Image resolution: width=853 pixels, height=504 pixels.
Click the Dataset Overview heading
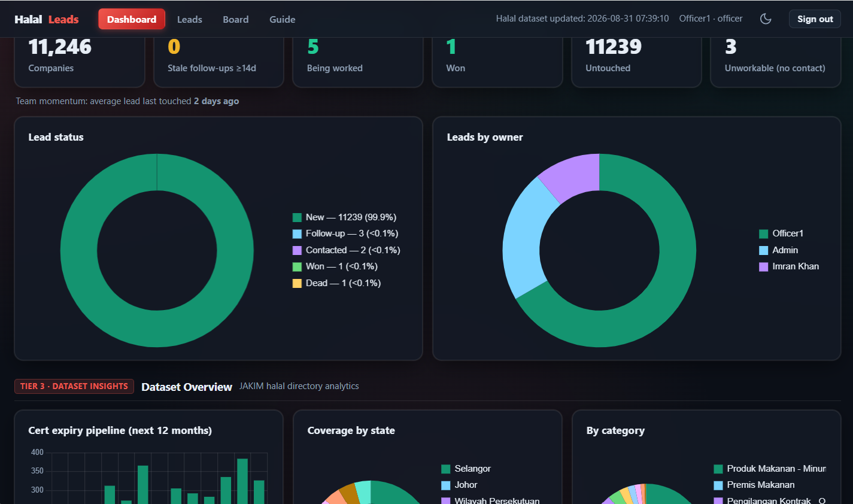(x=187, y=387)
